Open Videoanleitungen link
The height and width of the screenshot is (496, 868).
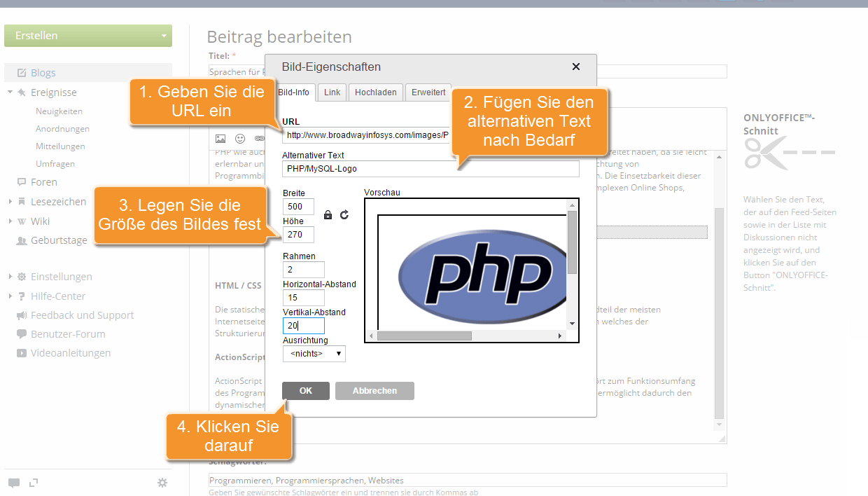(x=71, y=353)
